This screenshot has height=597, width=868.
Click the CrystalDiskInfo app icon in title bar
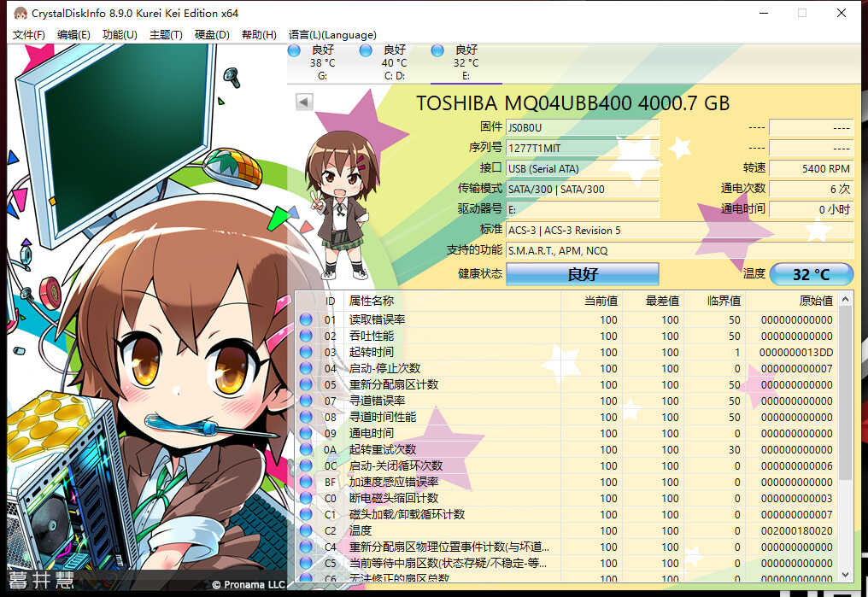tap(20, 13)
